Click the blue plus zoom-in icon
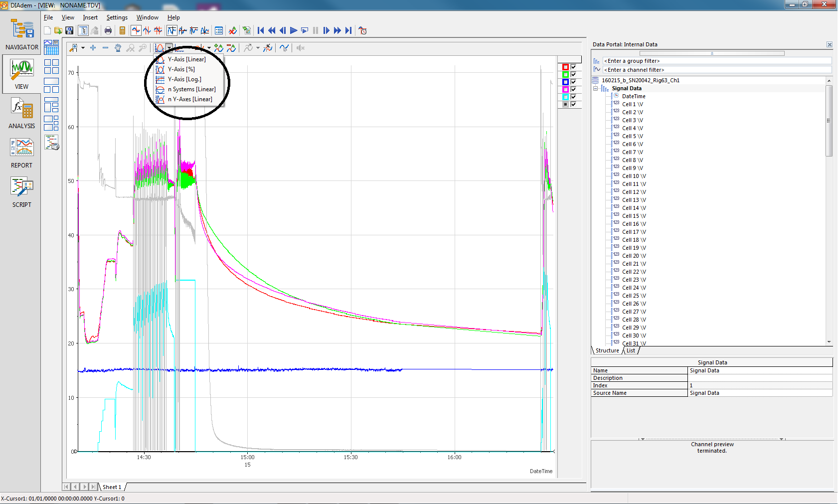The height and width of the screenshot is (504, 838). 93,48
